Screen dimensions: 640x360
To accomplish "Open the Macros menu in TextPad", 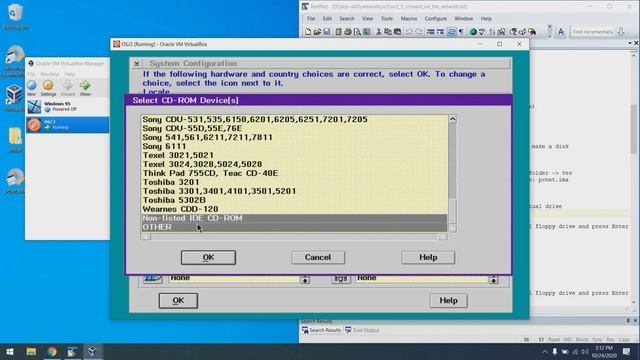I will (409, 19).
